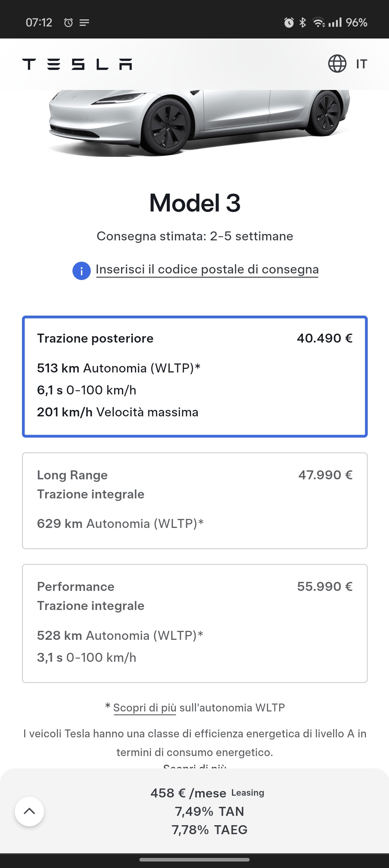Tap the 96% battery indicator

(x=356, y=22)
